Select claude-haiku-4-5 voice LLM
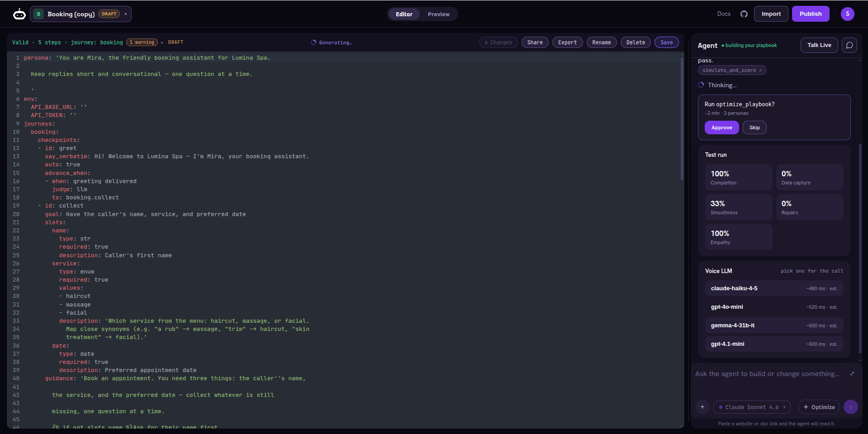The height and width of the screenshot is (434, 868). click(774, 288)
